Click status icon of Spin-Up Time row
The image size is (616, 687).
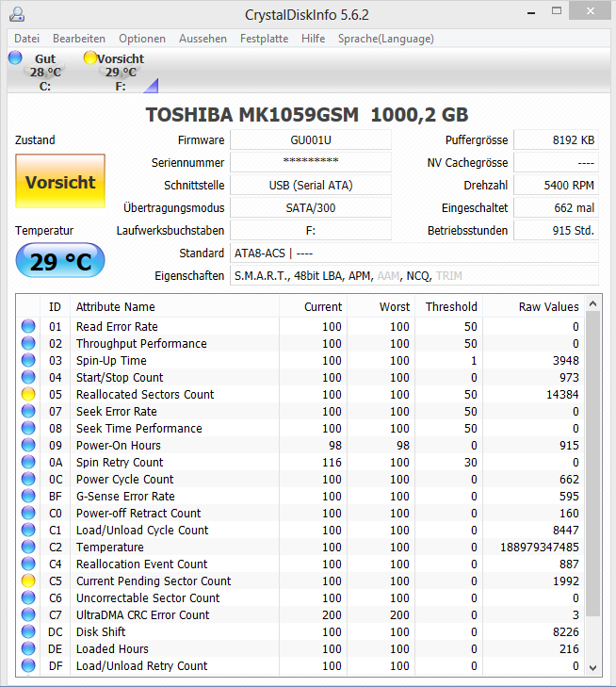[x=28, y=360]
